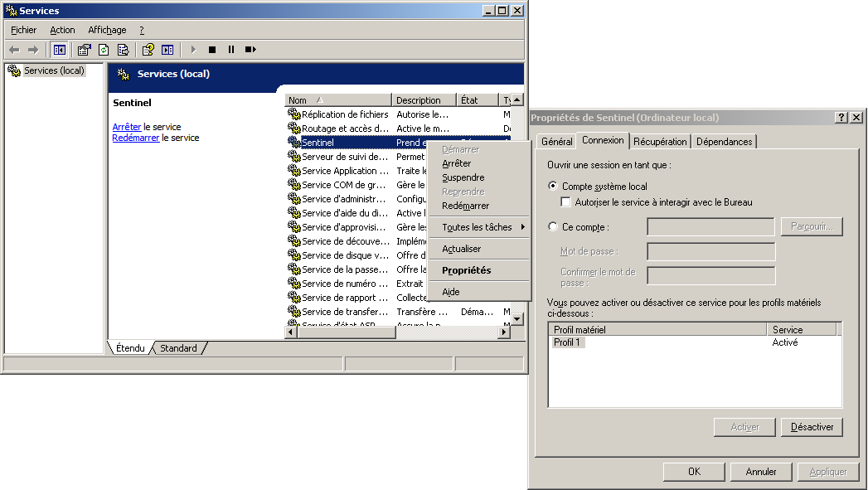Toggle the console tree show/hide toolbar icon
Image resolution: width=868 pixels, height=490 pixels.
click(59, 50)
